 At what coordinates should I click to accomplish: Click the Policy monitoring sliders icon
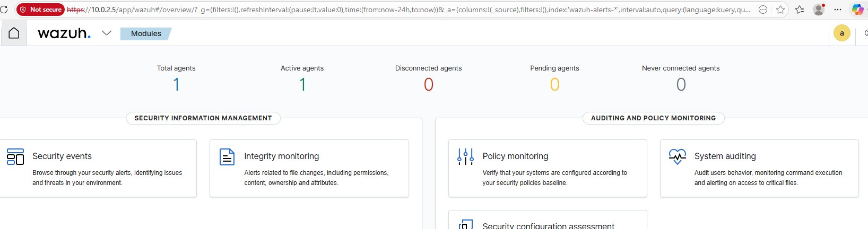coord(465,157)
